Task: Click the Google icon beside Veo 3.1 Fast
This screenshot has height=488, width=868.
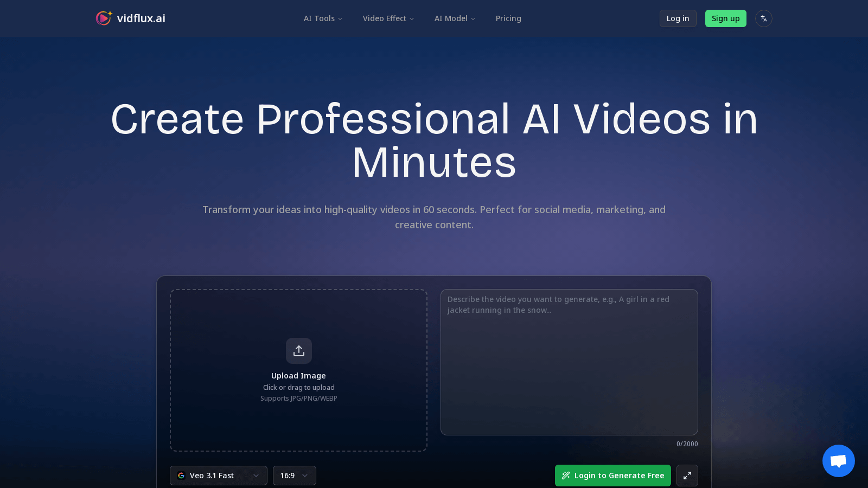Action: tap(181, 476)
